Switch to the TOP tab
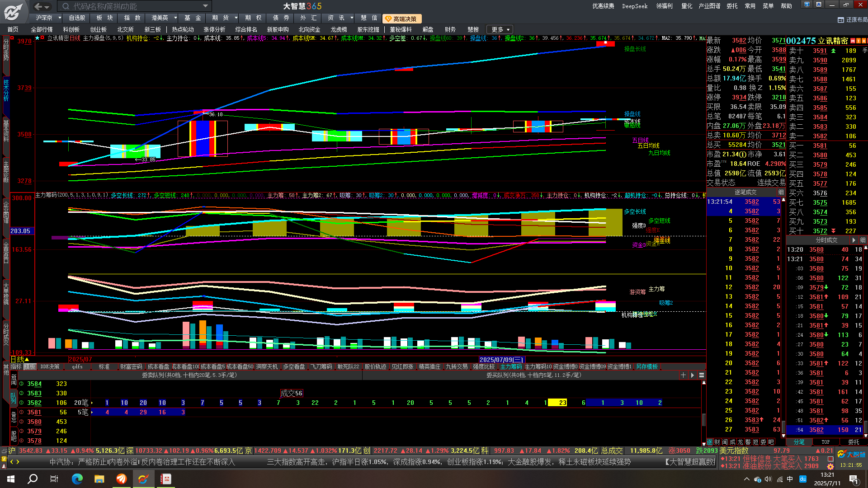This screenshot has width=868, height=488. click(x=826, y=442)
